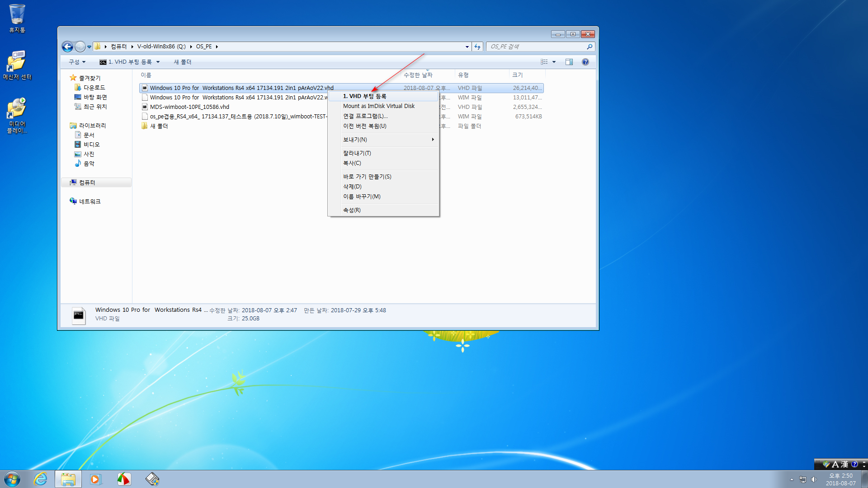The width and height of the screenshot is (868, 488).
Task: Expand the 컴퓨터 breadcrumb arrow
Action: pos(132,47)
